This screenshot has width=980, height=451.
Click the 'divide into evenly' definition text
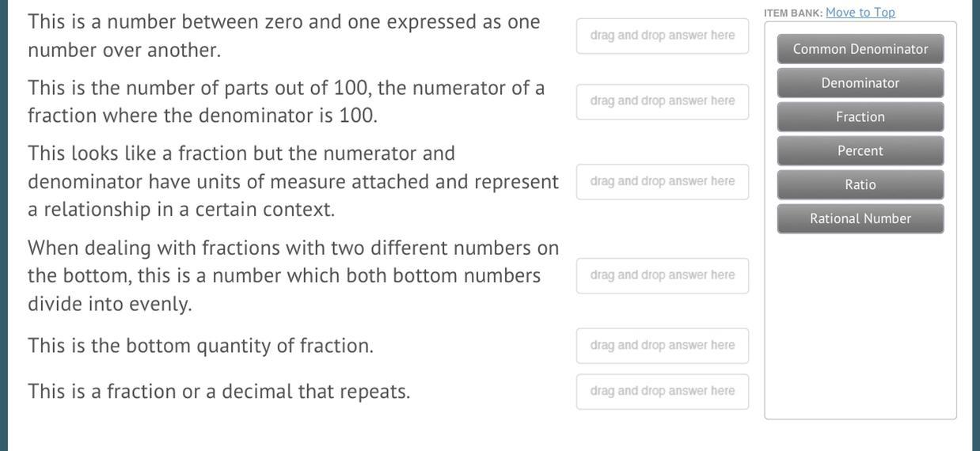coord(294,275)
